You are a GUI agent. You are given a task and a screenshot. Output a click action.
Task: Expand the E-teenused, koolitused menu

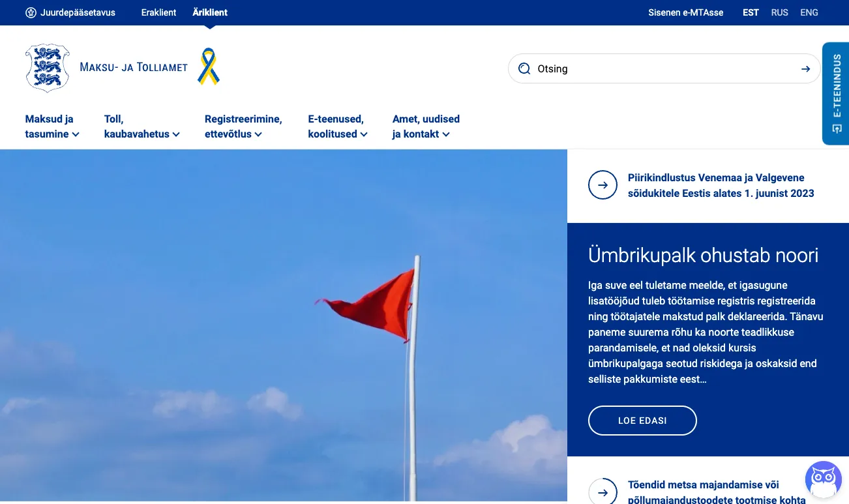pos(337,126)
